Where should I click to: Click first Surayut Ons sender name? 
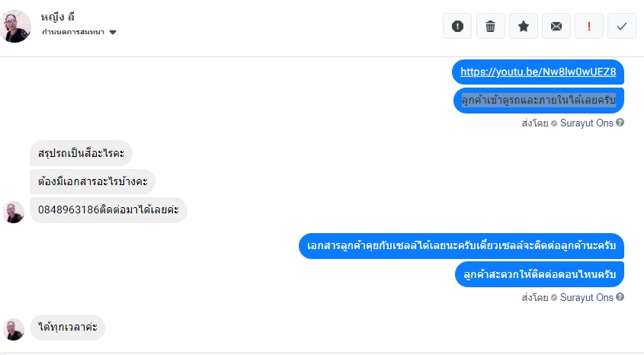(x=587, y=122)
